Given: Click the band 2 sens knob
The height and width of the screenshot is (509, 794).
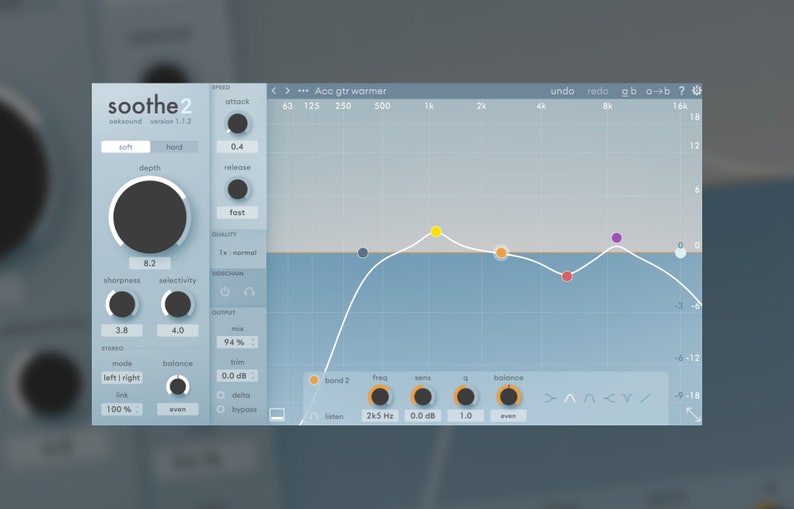Looking at the screenshot, I should tap(423, 397).
